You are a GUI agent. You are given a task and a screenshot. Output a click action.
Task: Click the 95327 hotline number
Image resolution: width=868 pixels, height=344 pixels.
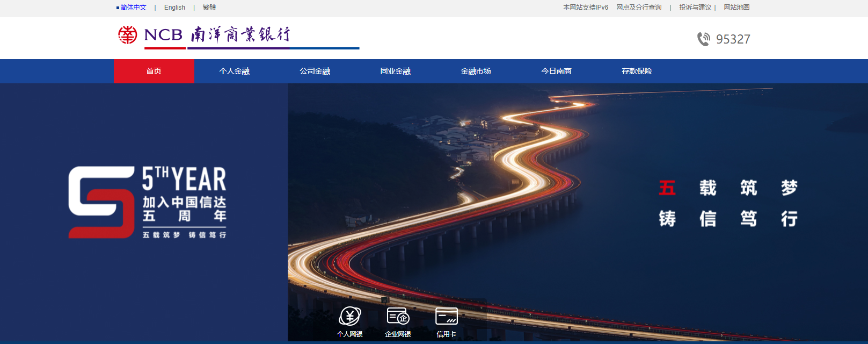point(733,39)
